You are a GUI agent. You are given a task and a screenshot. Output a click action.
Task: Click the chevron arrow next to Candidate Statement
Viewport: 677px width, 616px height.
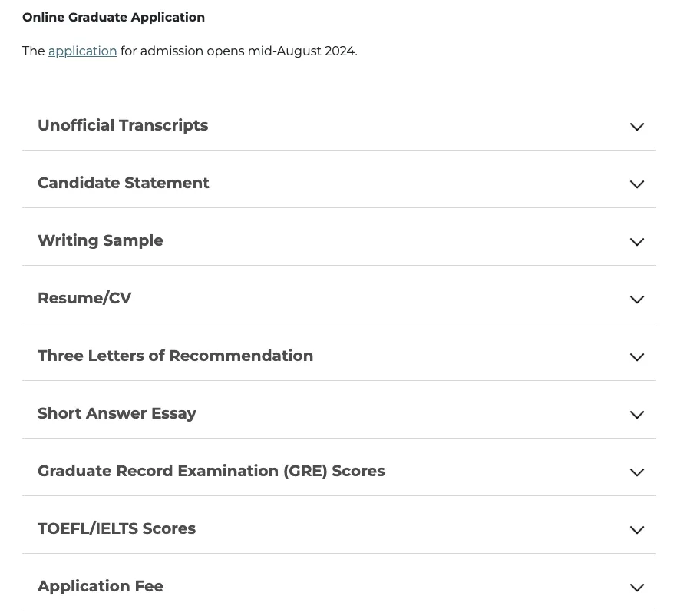pyautogui.click(x=637, y=184)
